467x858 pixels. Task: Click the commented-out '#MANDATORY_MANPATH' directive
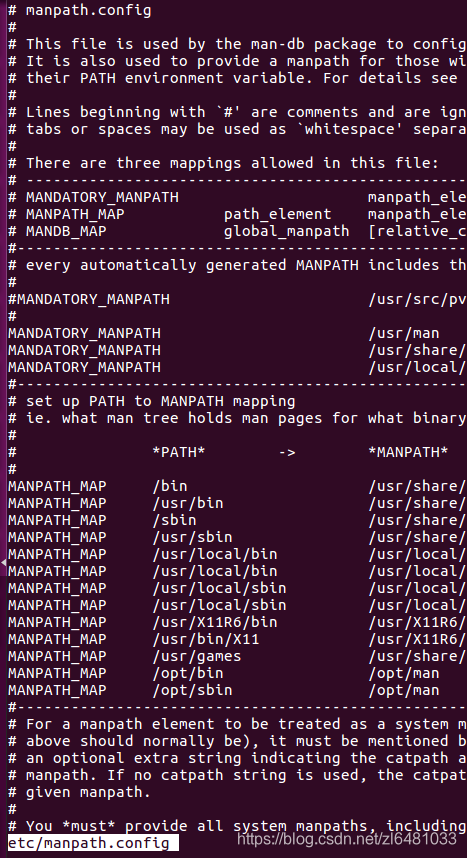coord(89,299)
